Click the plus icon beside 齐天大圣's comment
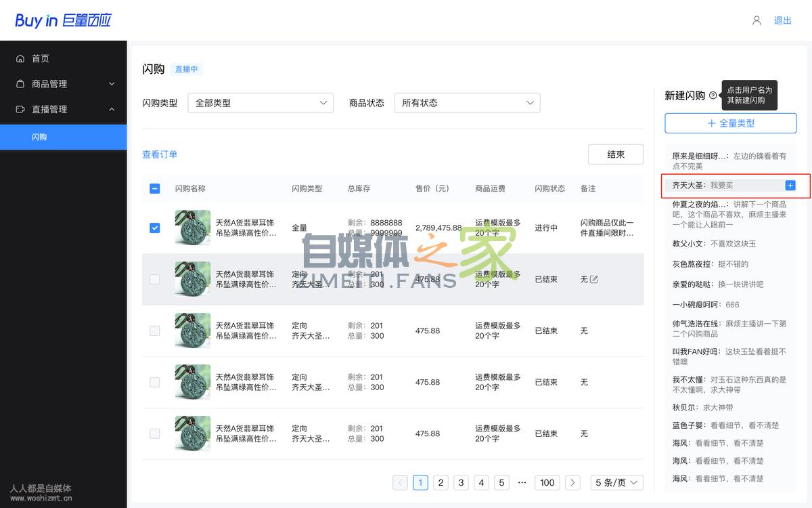This screenshot has width=812, height=508. click(x=789, y=184)
